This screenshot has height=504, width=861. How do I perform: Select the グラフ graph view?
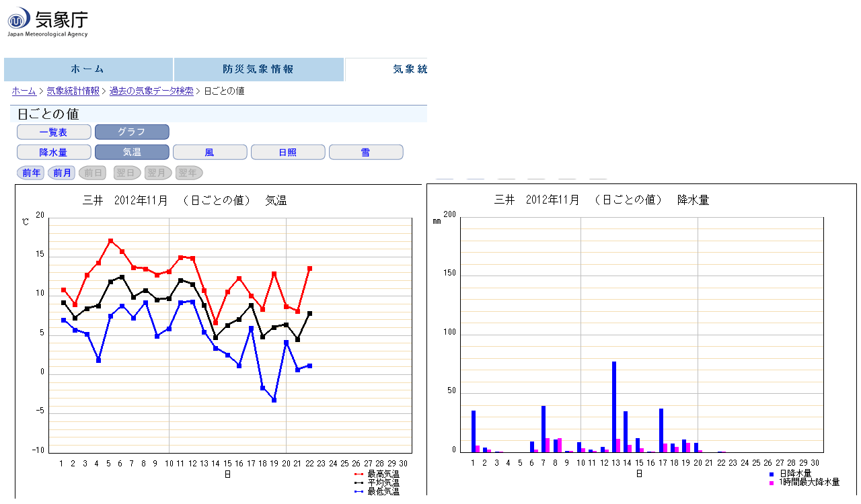pos(132,132)
